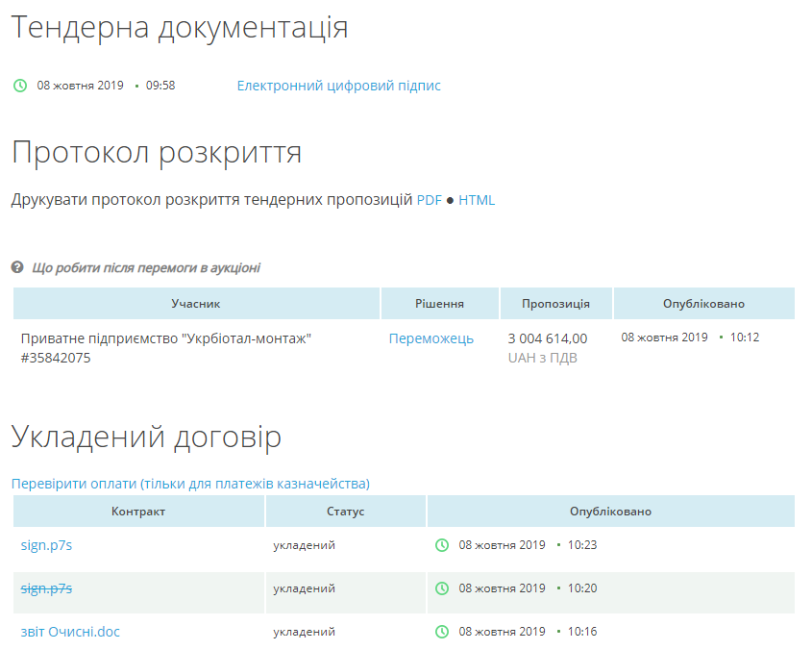Print the disclosure protocol as PDF
The width and height of the screenshot is (812, 650).
pos(429,200)
